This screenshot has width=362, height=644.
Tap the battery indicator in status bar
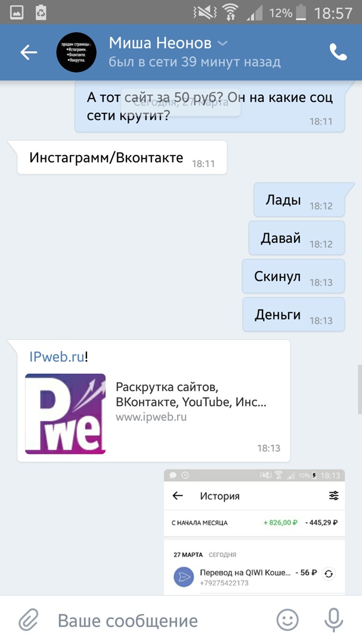click(301, 13)
